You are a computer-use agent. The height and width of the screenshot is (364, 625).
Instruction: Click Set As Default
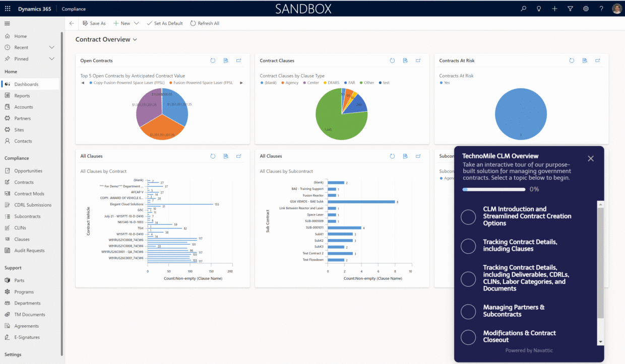tap(164, 23)
